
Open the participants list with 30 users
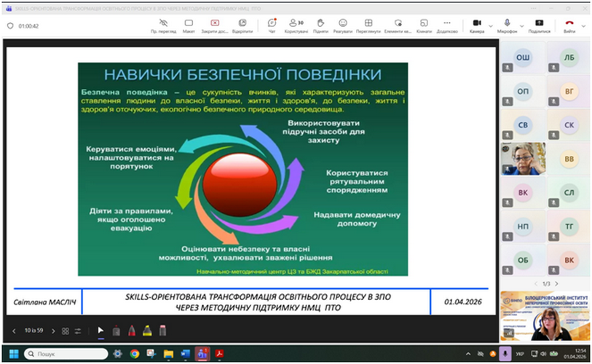pyautogui.click(x=296, y=25)
